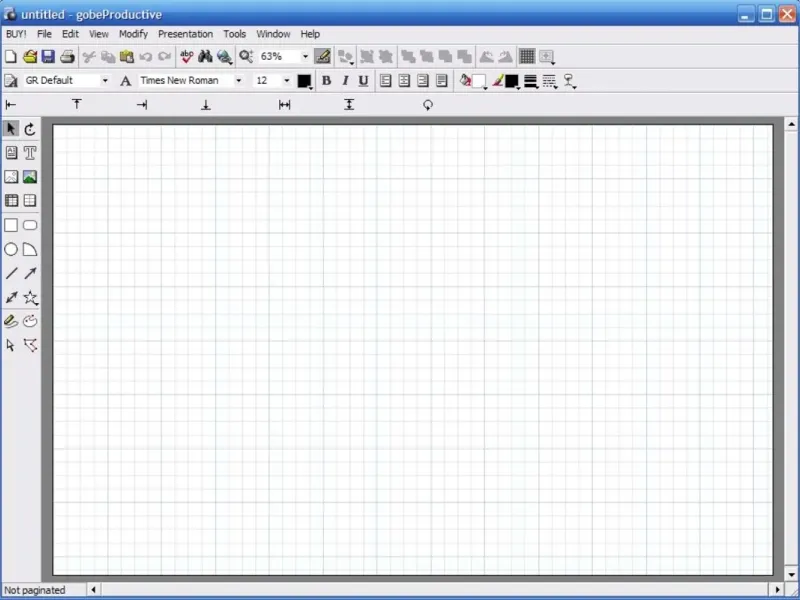This screenshot has height=600, width=800.
Task: Open the 63% zoom dropdown
Action: (x=305, y=56)
